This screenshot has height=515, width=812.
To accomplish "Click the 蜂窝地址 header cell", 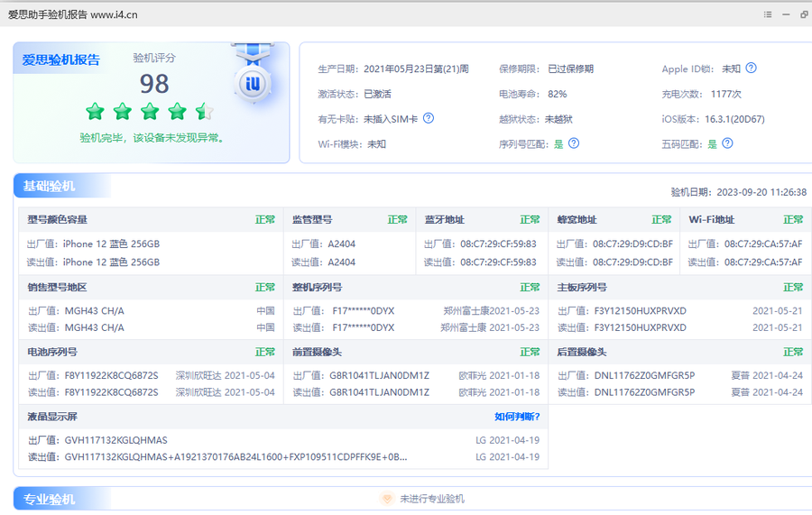I will pyautogui.click(x=614, y=219).
